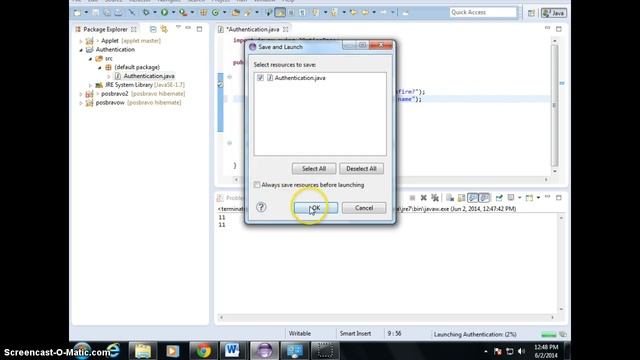
Task: Click Smart Insert in status bar
Action: [356, 333]
